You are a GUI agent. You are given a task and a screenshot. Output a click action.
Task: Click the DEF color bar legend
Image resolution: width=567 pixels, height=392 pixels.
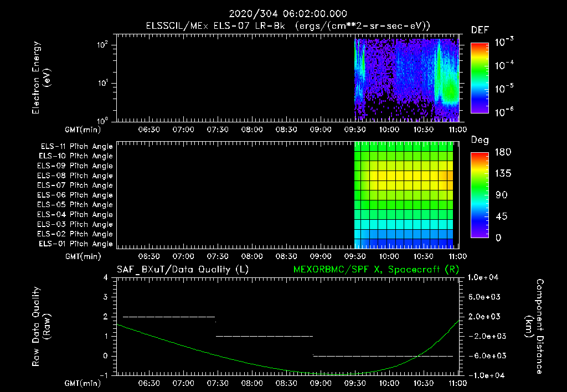480,78
